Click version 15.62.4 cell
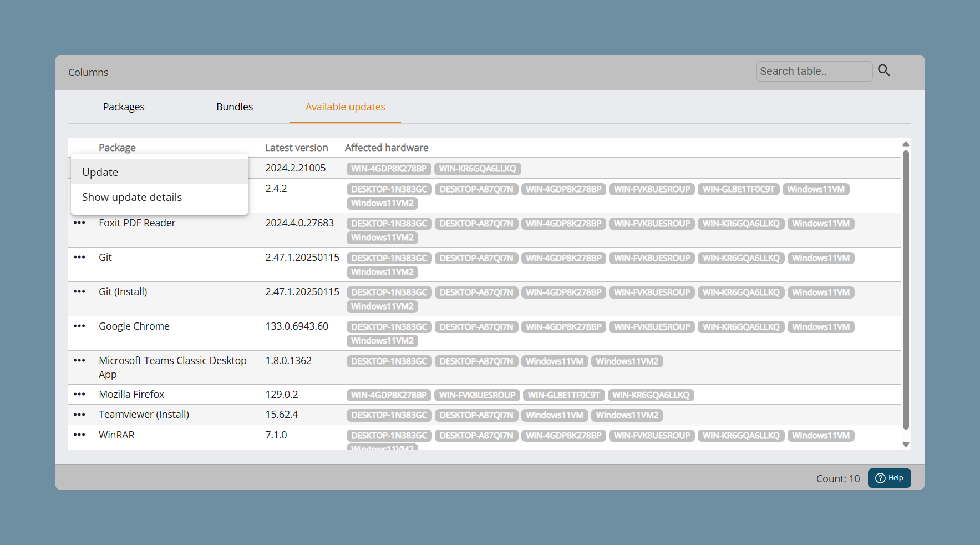The width and height of the screenshot is (980, 545). click(282, 415)
